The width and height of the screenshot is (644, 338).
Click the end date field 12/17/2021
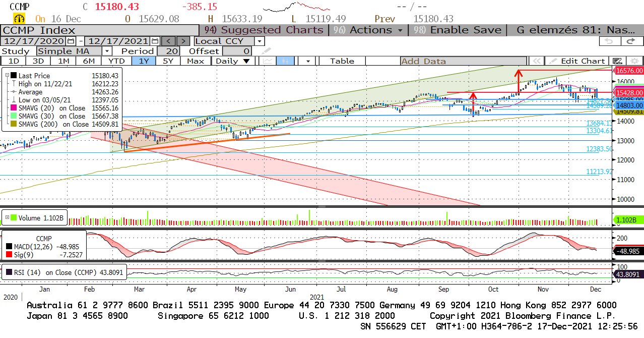click(118, 41)
